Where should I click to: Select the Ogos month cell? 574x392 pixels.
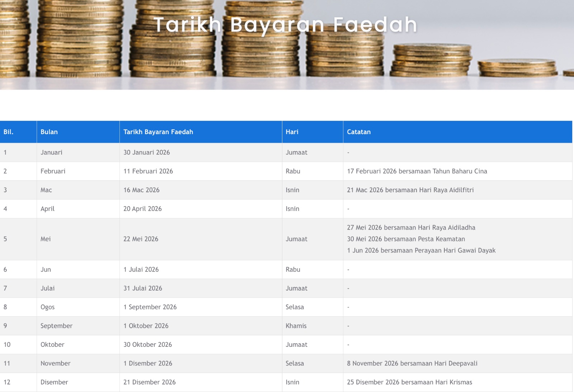[78, 307]
